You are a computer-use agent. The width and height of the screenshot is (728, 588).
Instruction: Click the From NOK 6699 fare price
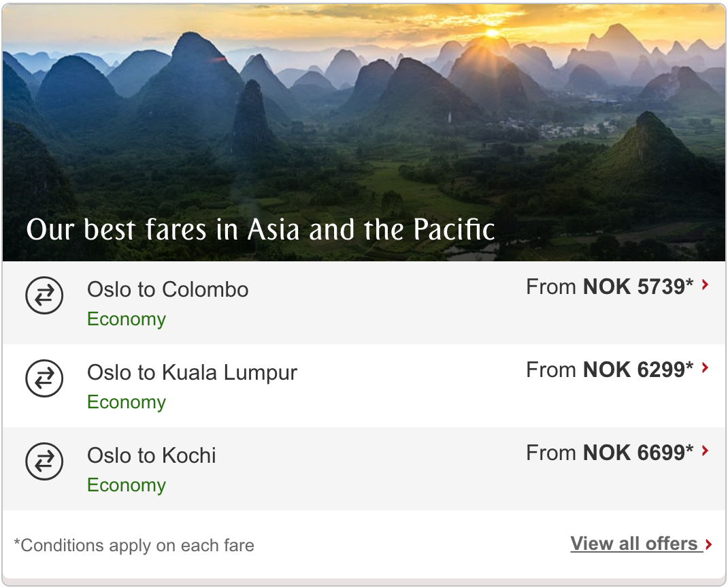pos(610,453)
